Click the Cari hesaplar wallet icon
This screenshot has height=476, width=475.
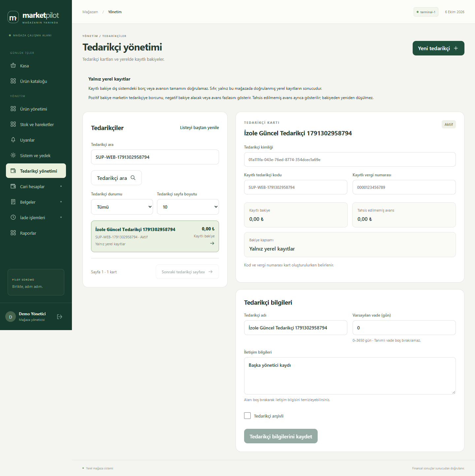13,186
